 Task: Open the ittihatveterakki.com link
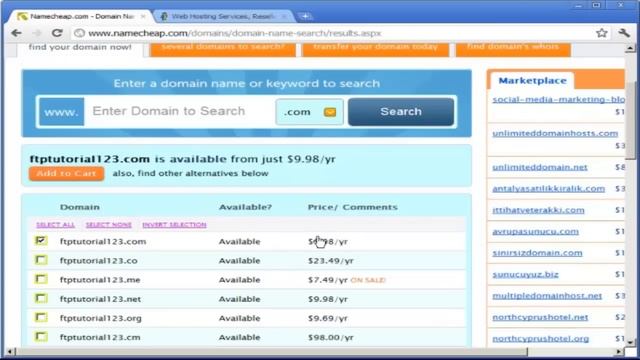[x=538, y=210]
